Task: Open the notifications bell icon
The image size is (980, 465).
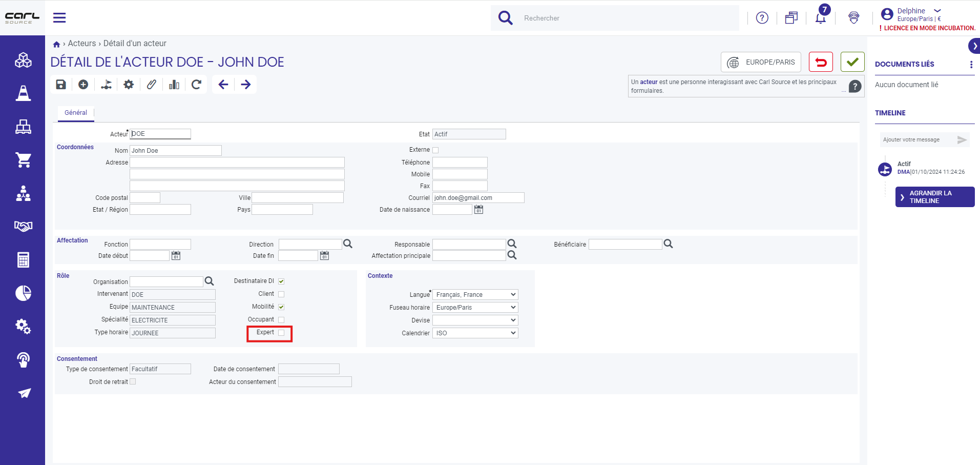Action: [x=820, y=18]
